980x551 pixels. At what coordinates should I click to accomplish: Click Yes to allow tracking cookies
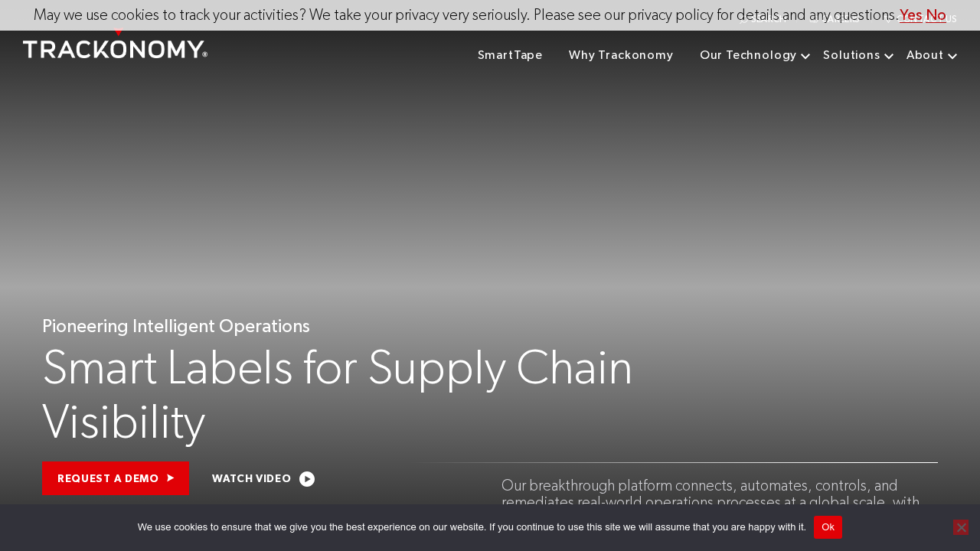click(x=910, y=15)
